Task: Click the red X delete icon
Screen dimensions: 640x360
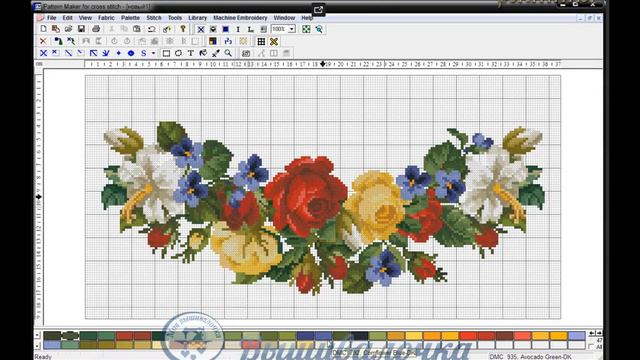Action: click(43, 41)
